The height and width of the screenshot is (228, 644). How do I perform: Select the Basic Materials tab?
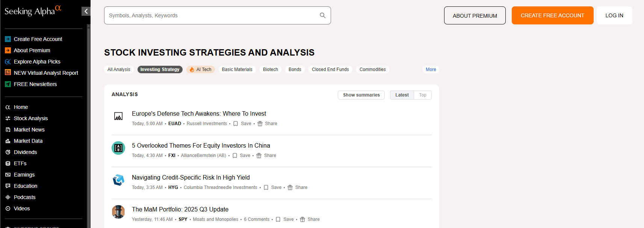coord(237,69)
